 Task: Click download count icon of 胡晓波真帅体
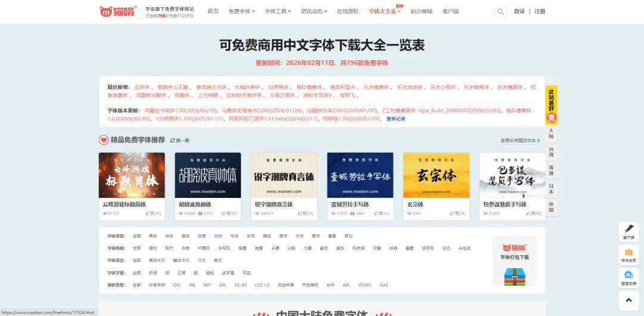coord(200,213)
